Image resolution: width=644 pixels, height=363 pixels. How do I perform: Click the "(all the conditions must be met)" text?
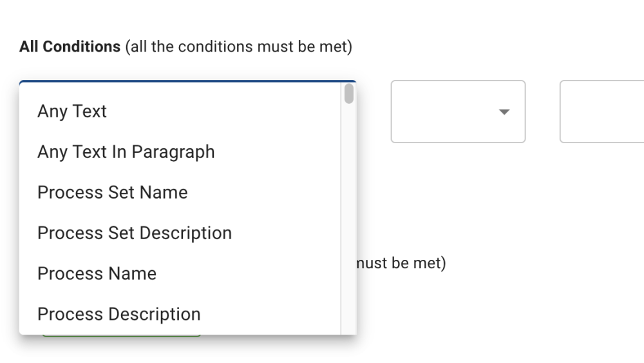pyautogui.click(x=238, y=47)
